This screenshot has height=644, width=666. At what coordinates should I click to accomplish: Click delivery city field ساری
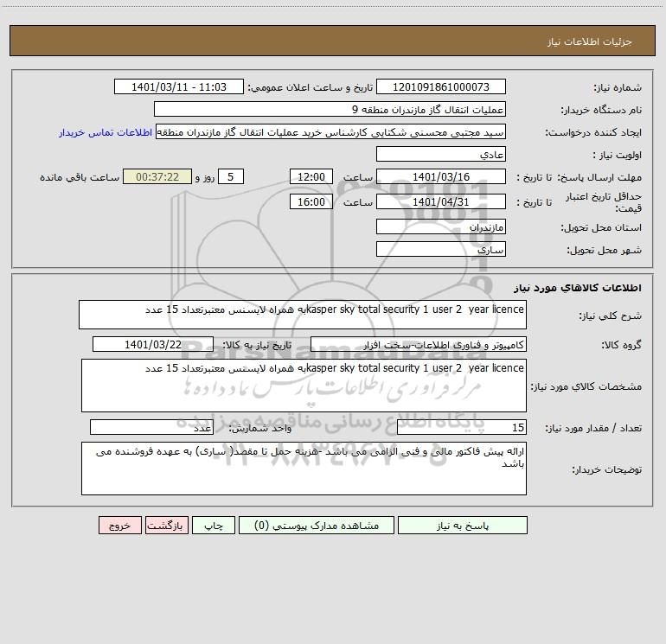(x=441, y=249)
